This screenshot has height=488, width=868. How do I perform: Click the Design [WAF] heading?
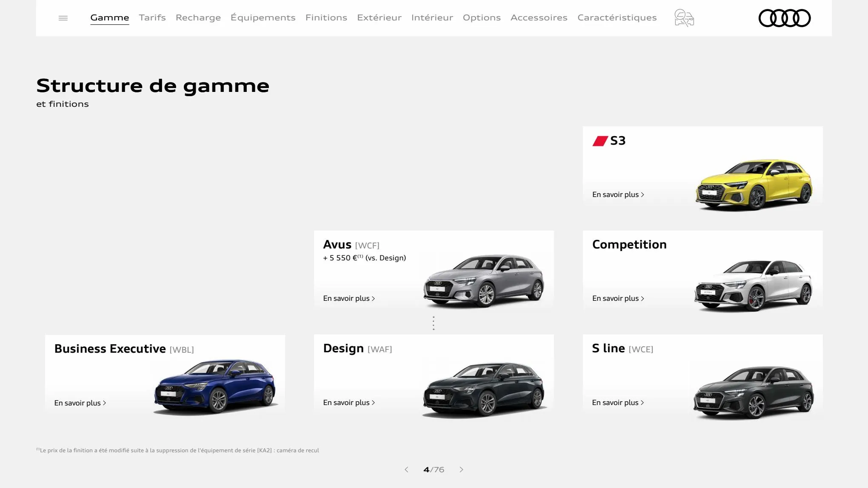tap(357, 348)
